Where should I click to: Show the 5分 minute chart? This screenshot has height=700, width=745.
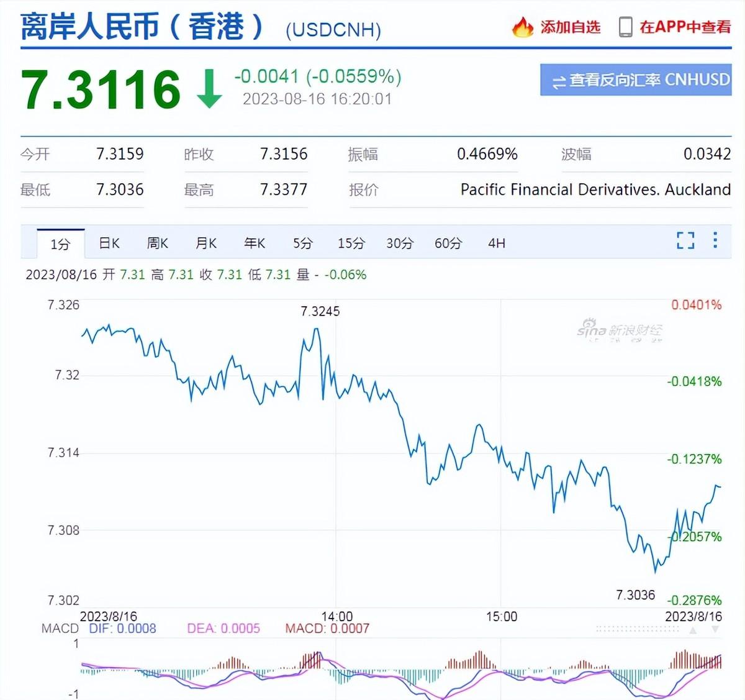pyautogui.click(x=302, y=243)
